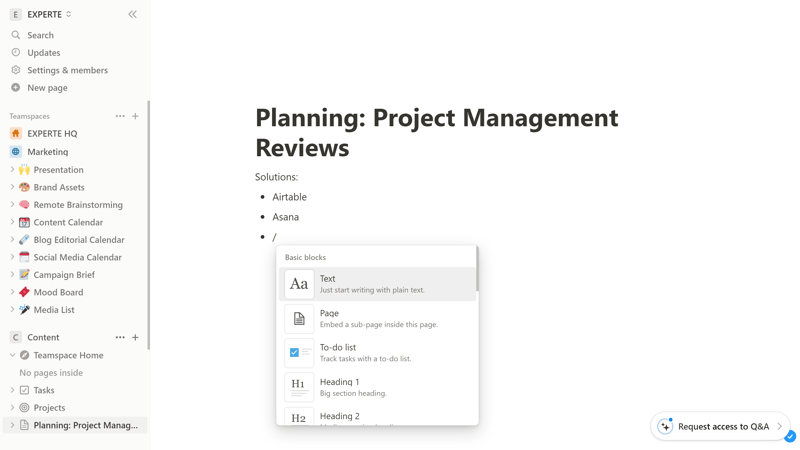800x450 pixels.
Task: Select the Page block option
Action: [377, 318]
